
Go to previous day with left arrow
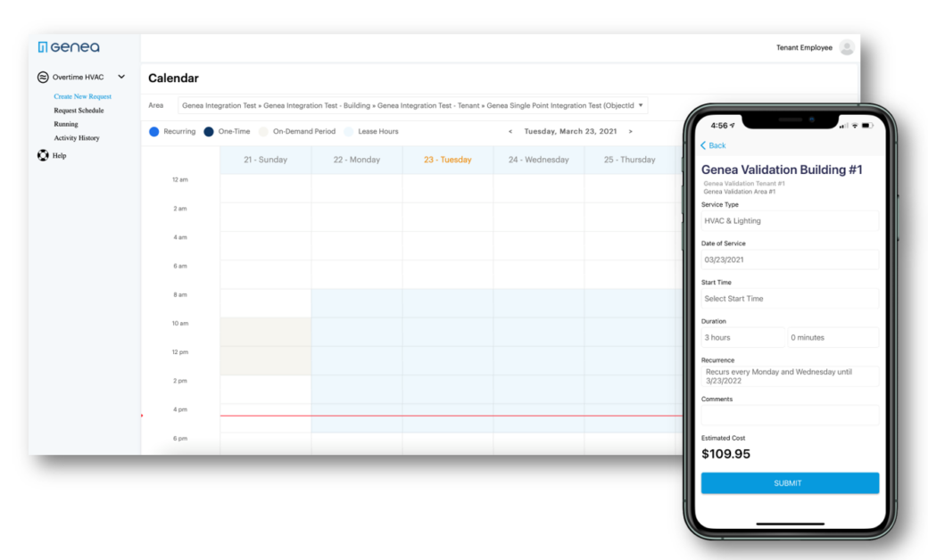510,130
